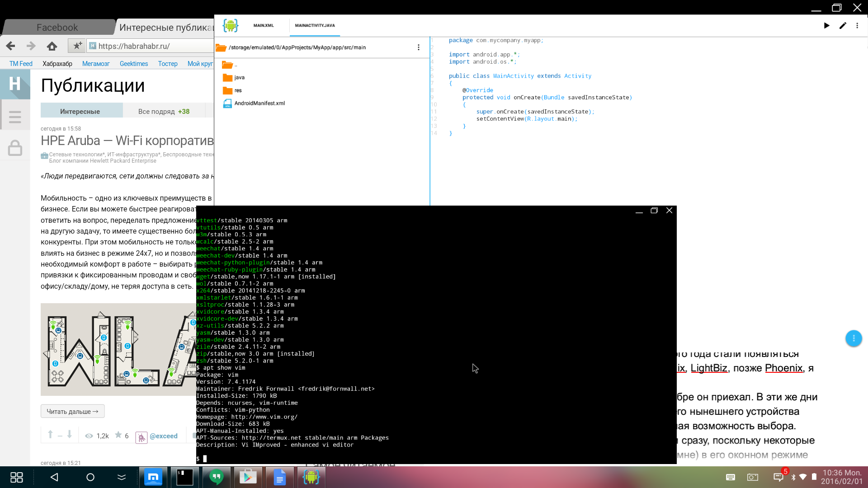Select the Интересные публикации browser tab
Viewport: 868px width, 488px height.
pyautogui.click(x=165, y=28)
